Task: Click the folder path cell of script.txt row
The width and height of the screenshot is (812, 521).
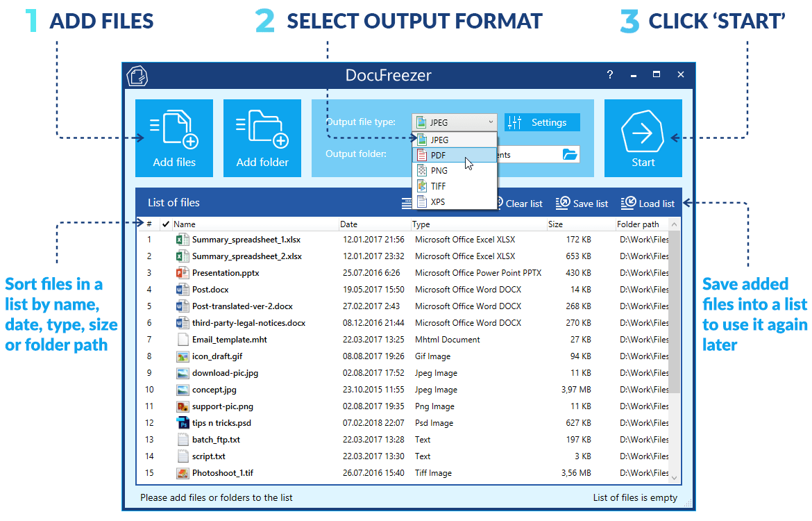Action: click(644, 456)
